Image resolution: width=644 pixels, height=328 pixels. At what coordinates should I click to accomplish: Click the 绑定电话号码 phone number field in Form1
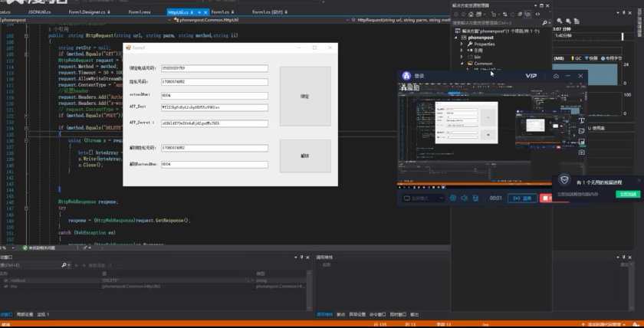tap(215, 68)
